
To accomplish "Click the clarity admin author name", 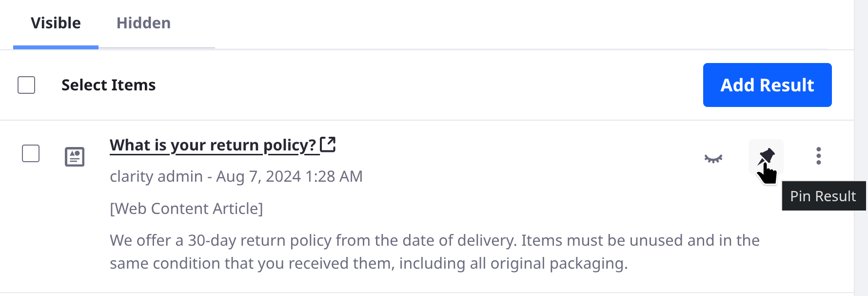I will 156,176.
